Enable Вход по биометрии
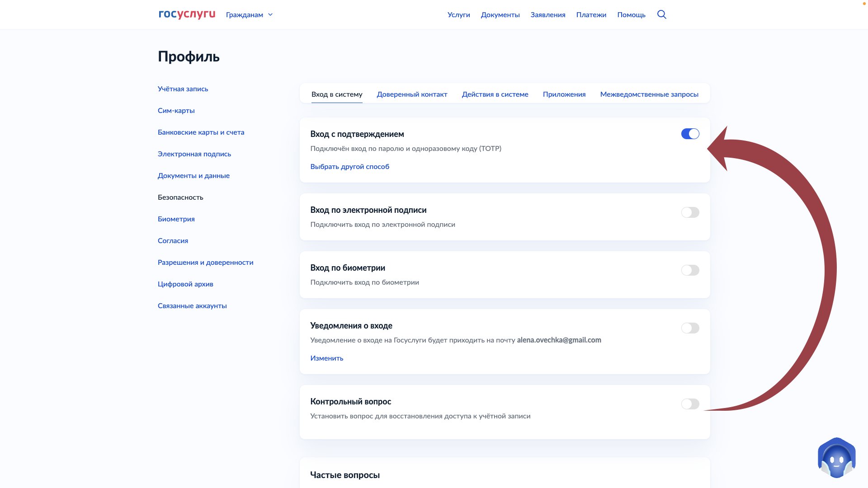868x488 pixels. [x=690, y=270]
